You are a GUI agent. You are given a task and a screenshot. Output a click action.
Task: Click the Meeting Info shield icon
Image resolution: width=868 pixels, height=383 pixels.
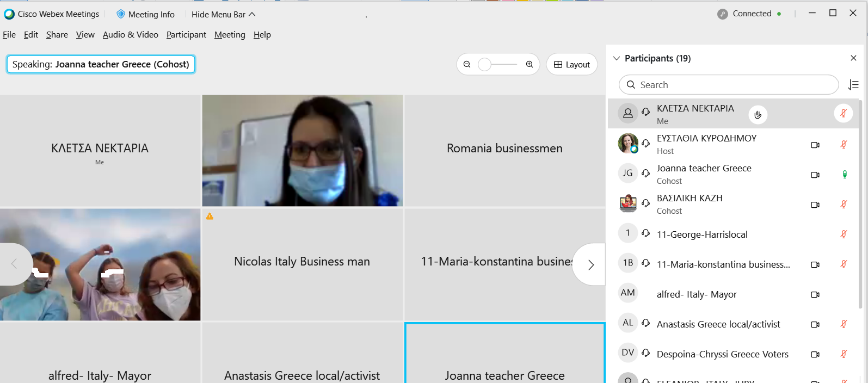[121, 14]
